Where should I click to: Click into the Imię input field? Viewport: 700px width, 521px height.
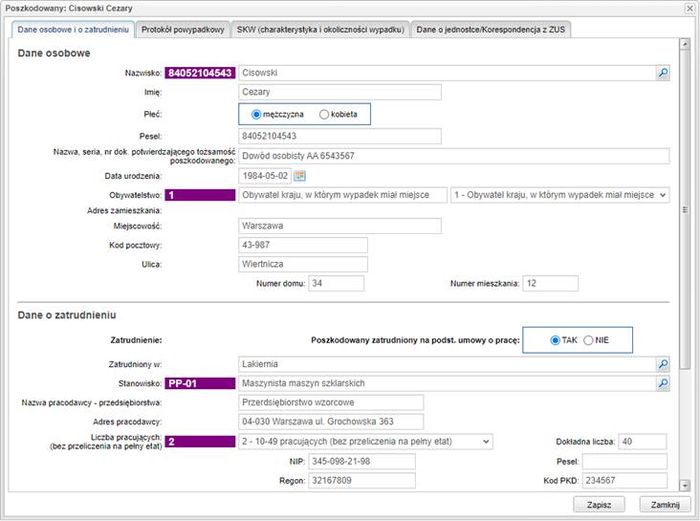[340, 92]
